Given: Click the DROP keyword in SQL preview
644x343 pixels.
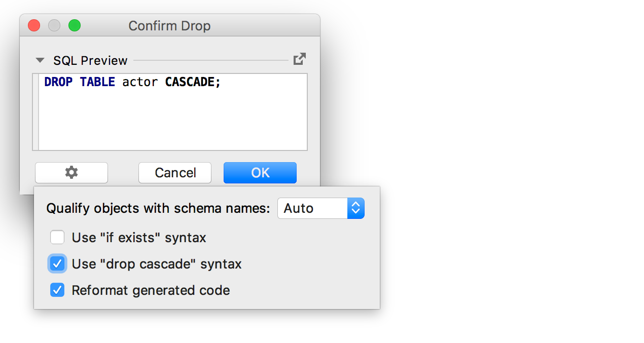Looking at the screenshot, I should click(x=58, y=82).
